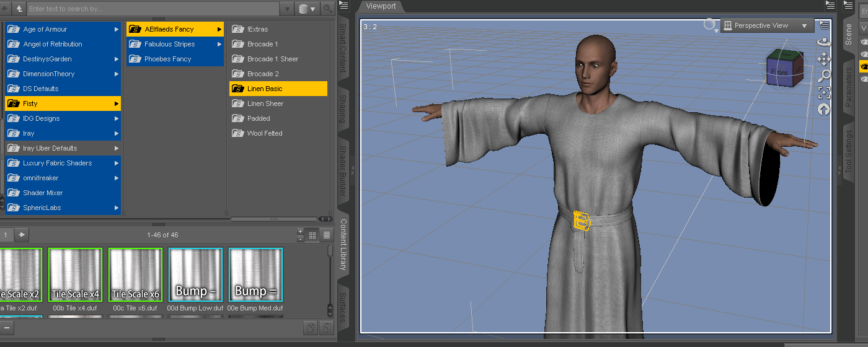
Task: Select the AElflaeds Fancy folder
Action: [x=175, y=29]
